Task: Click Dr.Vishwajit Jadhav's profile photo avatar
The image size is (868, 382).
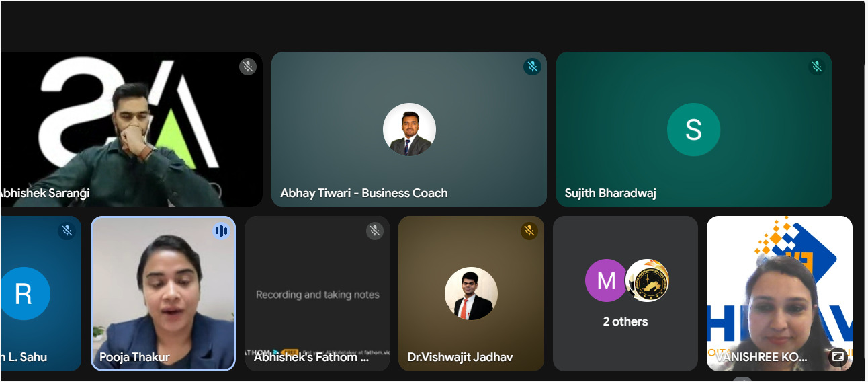Action: coord(471,293)
